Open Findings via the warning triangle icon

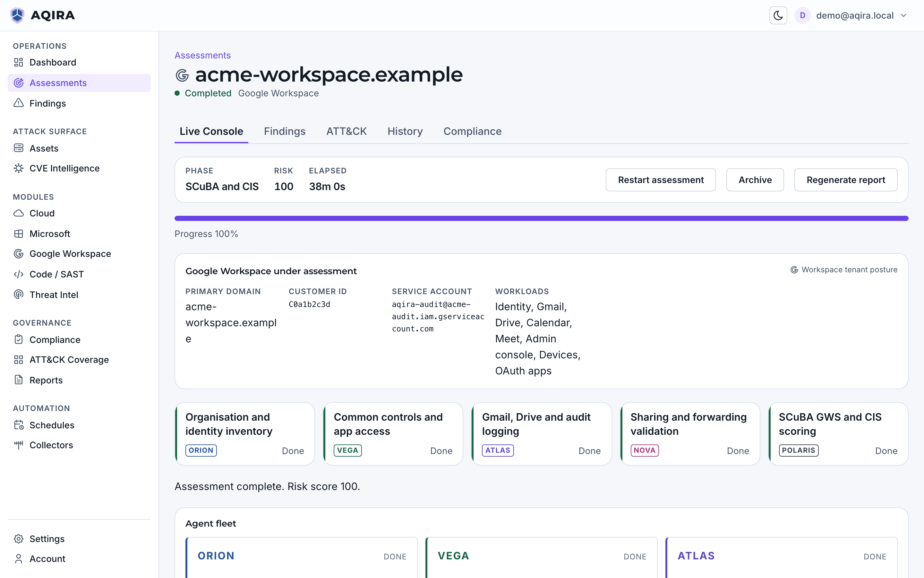[19, 103]
